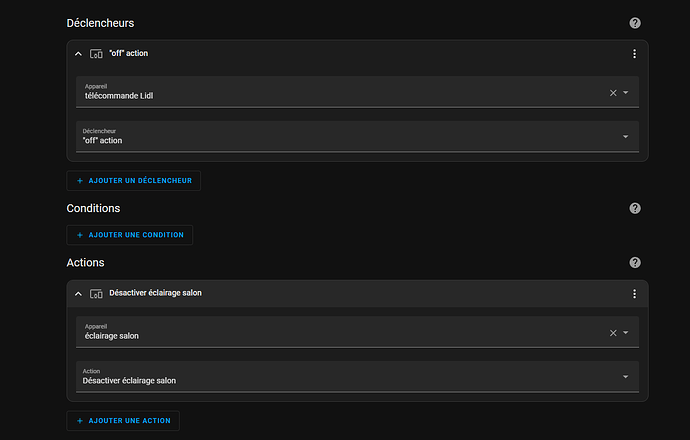Open the télécommande Lidl device dropdown arrow
Image resolution: width=690 pixels, height=440 pixels.
click(625, 93)
